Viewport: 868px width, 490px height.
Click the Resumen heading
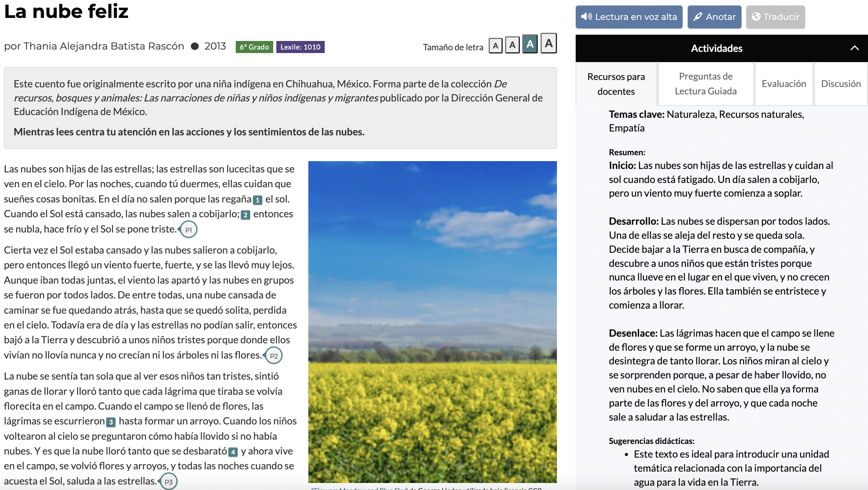pos(627,152)
